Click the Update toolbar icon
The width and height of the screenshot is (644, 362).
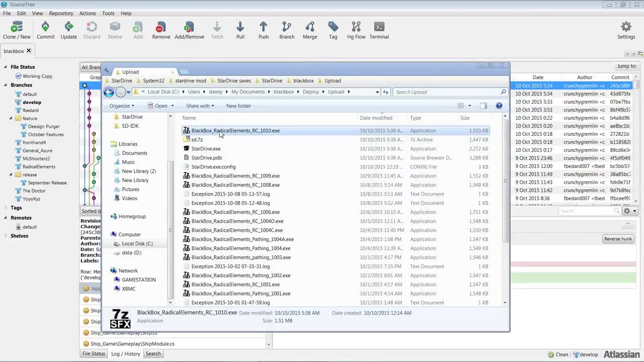(x=69, y=30)
